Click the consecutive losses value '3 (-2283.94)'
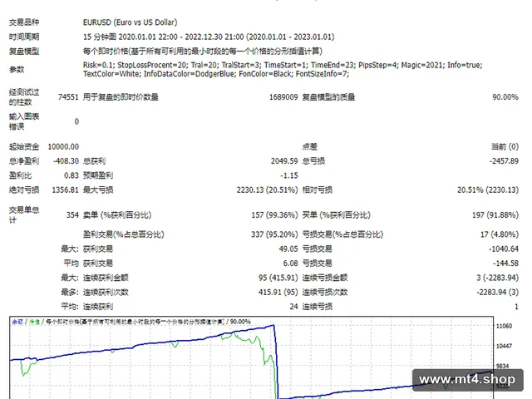 coord(497,278)
